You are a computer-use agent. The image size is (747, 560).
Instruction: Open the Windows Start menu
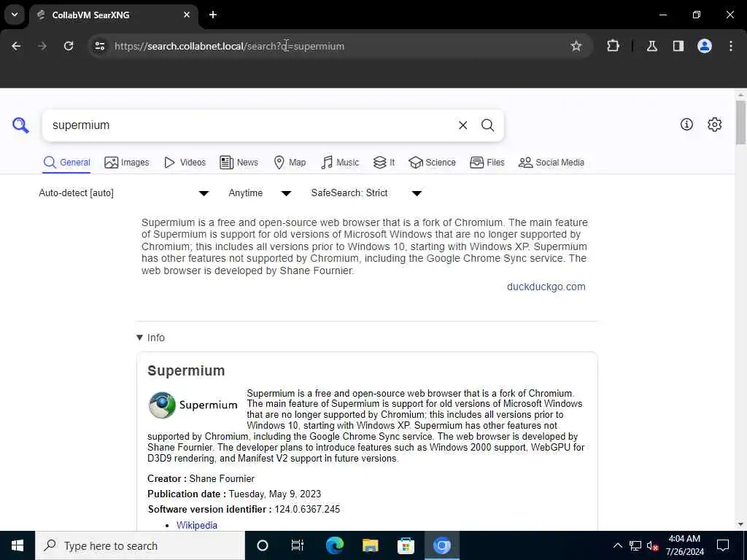pyautogui.click(x=18, y=545)
